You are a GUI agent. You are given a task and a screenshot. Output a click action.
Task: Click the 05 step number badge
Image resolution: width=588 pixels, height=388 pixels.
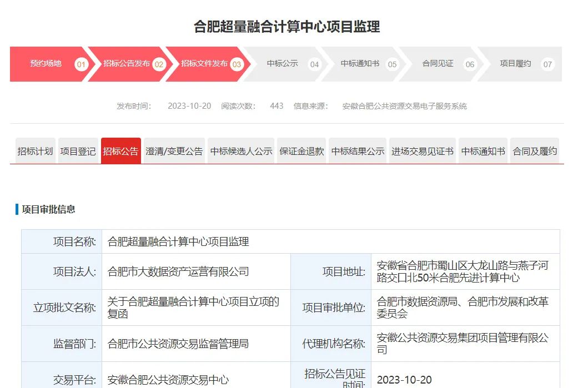(x=393, y=64)
